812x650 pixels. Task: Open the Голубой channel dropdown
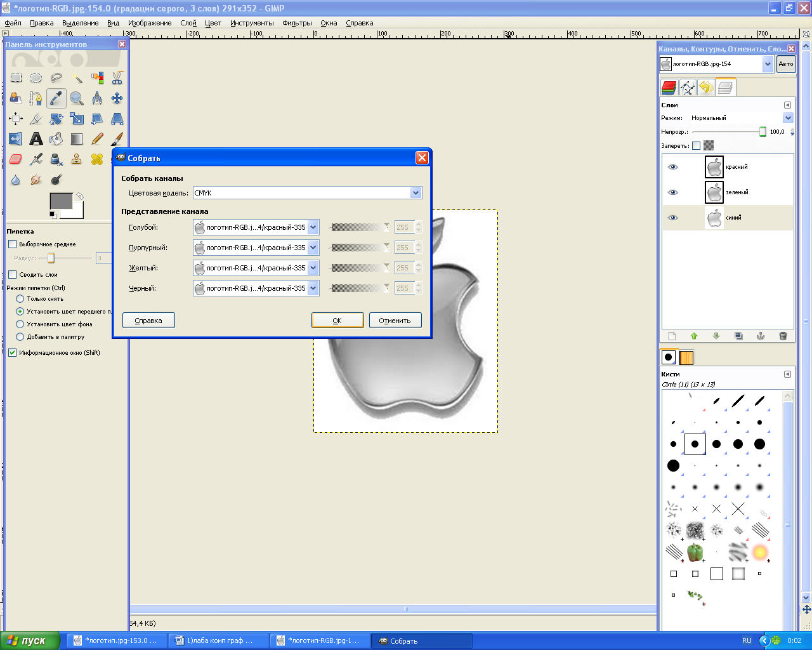click(256, 227)
